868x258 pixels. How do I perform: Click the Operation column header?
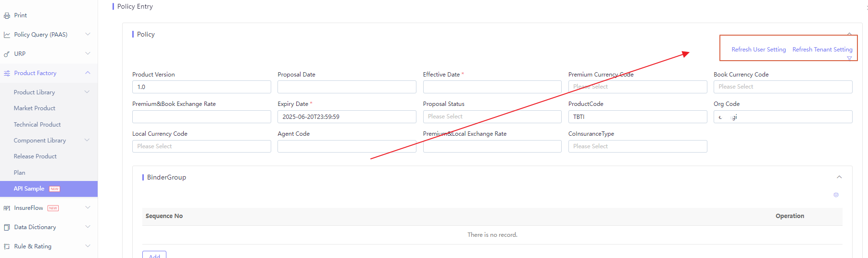[790, 216]
